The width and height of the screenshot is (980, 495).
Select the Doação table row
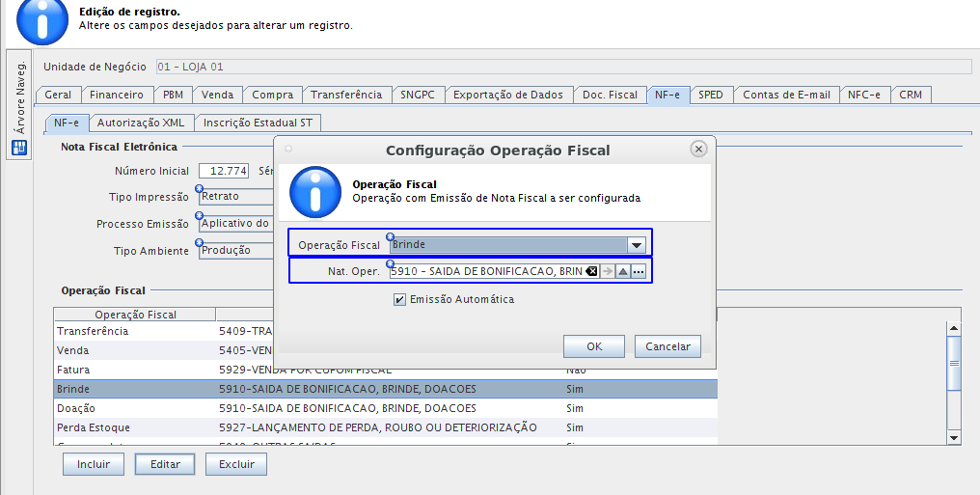click(385, 408)
